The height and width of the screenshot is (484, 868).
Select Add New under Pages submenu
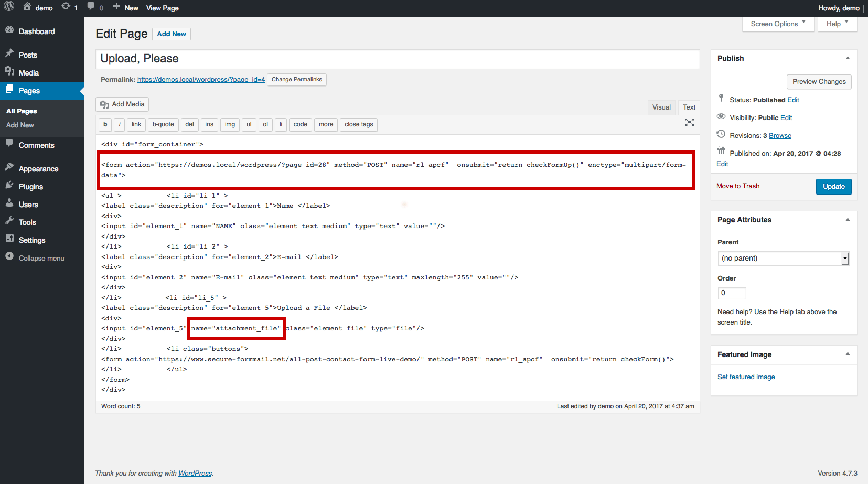tap(20, 125)
